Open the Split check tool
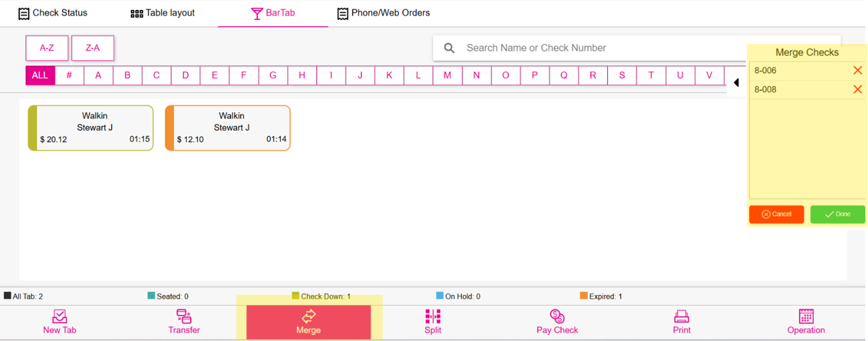Image resolution: width=868 pixels, height=341 pixels. (433, 316)
